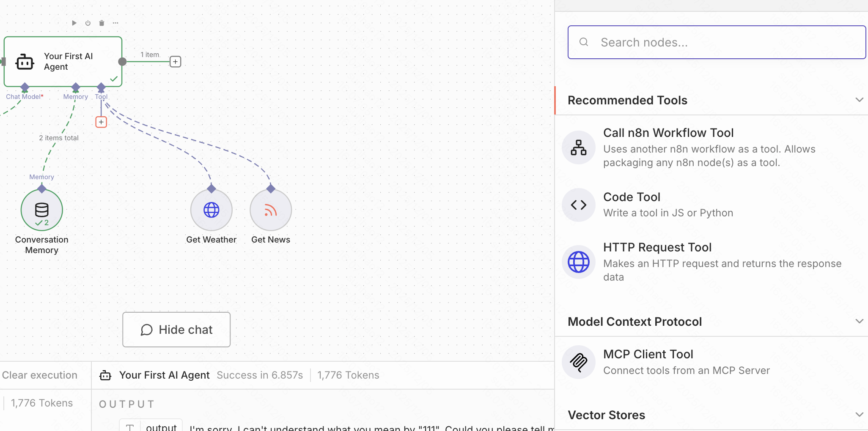Viewport: 868px width, 431px height.
Task: Delete the agent node with the trash icon
Action: 102,23
